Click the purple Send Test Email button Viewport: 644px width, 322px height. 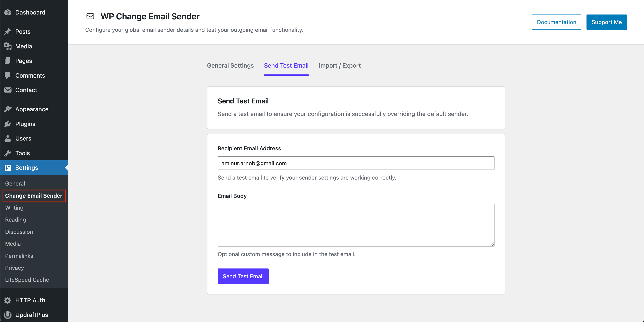[243, 276]
